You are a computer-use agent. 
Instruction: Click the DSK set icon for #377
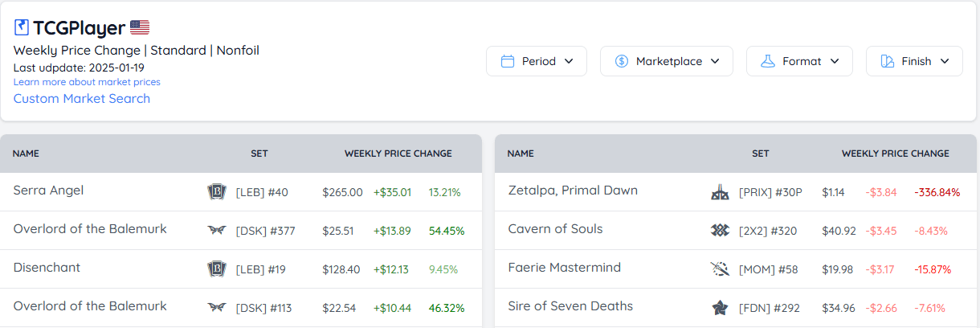(216, 231)
